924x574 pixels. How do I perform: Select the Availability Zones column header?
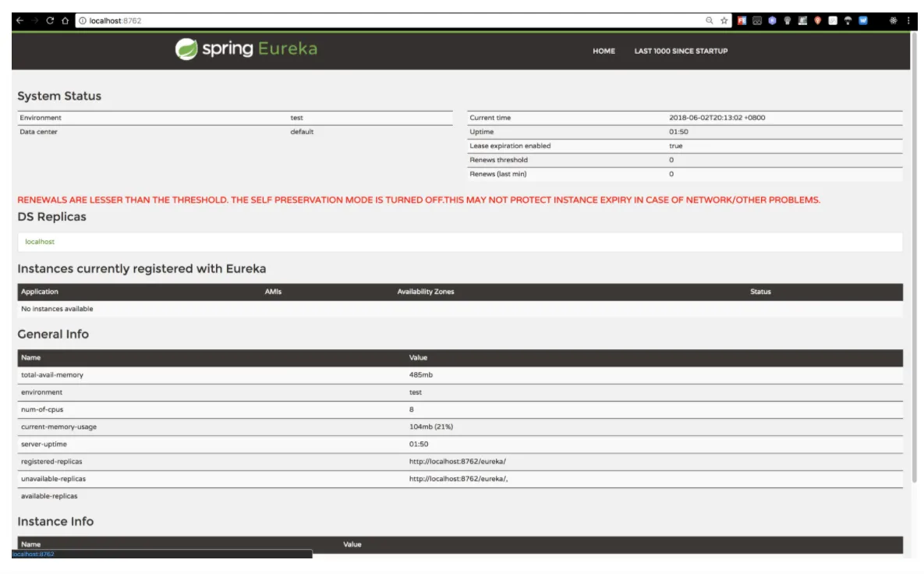tap(426, 292)
